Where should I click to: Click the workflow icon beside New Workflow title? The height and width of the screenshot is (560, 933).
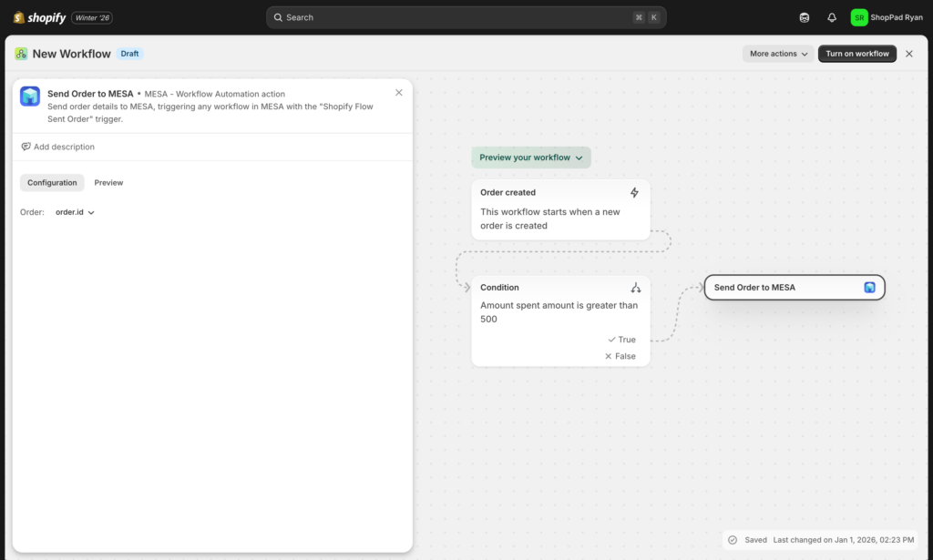click(x=20, y=54)
